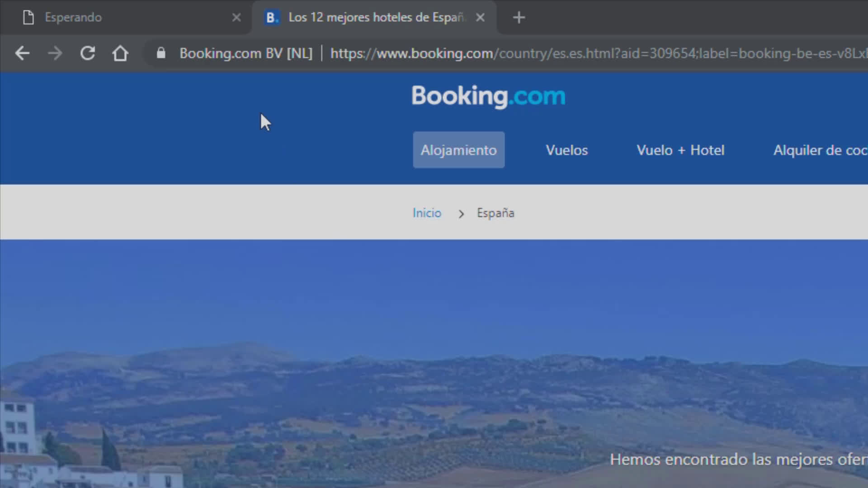Open the Vuelos section

[567, 150]
